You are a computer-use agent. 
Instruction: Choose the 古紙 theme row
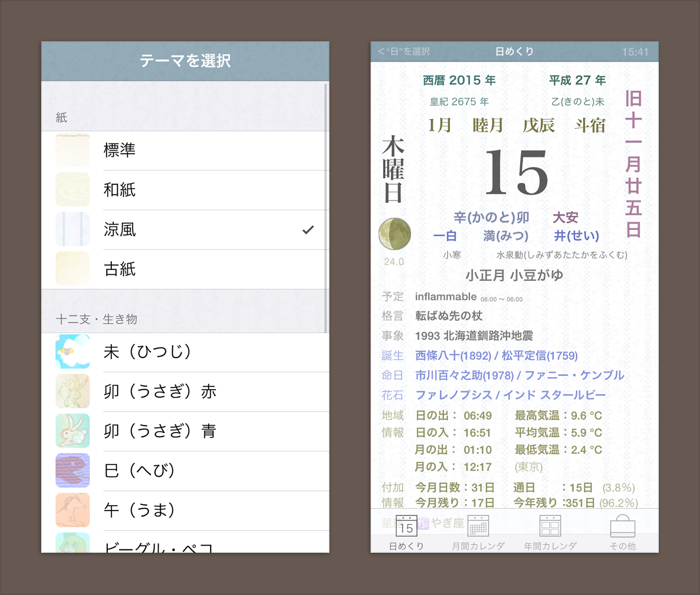point(185,269)
